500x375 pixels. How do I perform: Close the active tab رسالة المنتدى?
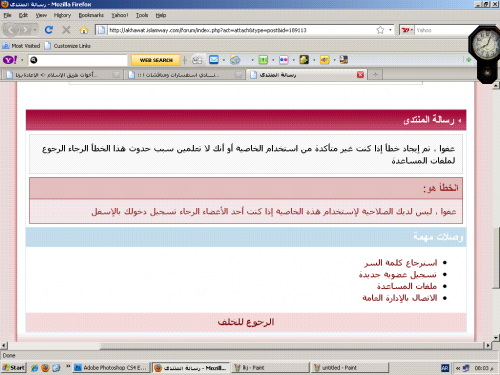pos(360,75)
